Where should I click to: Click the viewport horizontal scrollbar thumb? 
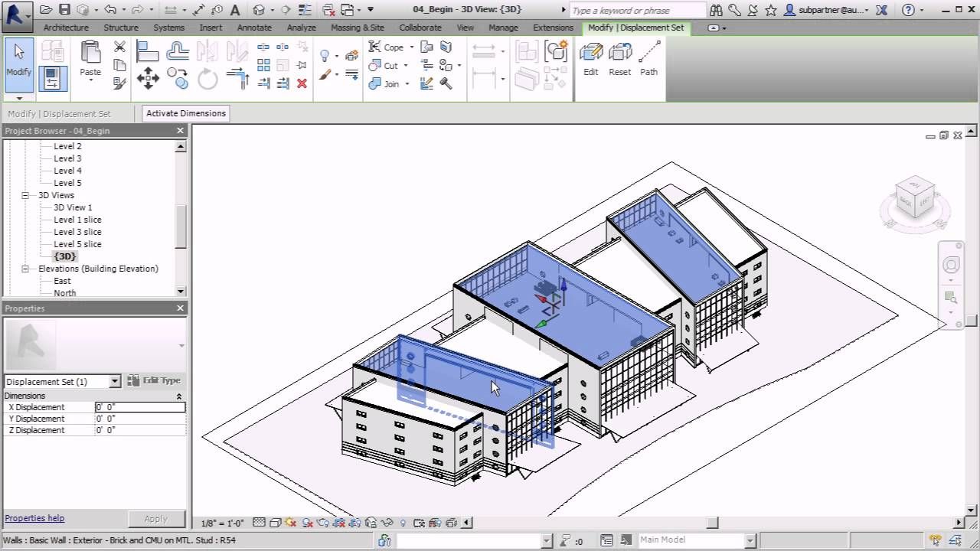click(712, 523)
